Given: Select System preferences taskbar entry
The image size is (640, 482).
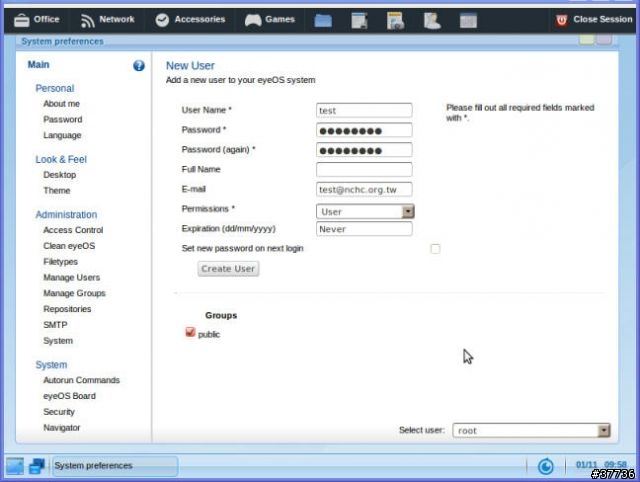Looking at the screenshot, I should click(x=115, y=466).
